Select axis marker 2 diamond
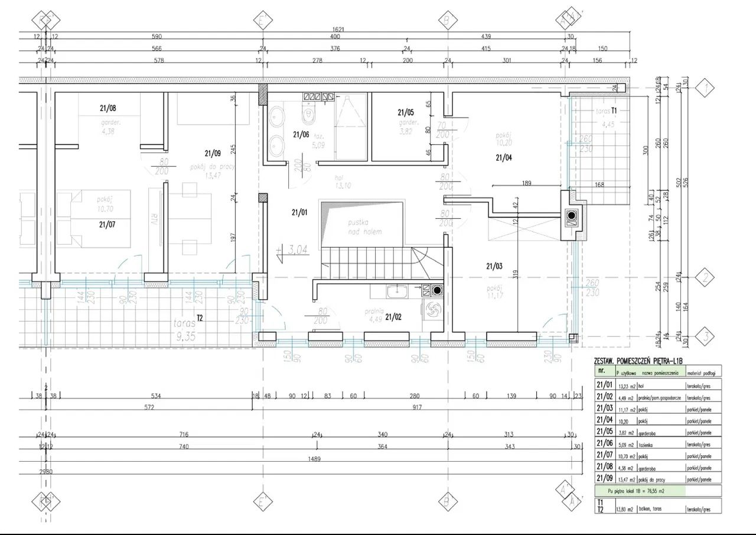The image size is (756, 535). (705, 277)
